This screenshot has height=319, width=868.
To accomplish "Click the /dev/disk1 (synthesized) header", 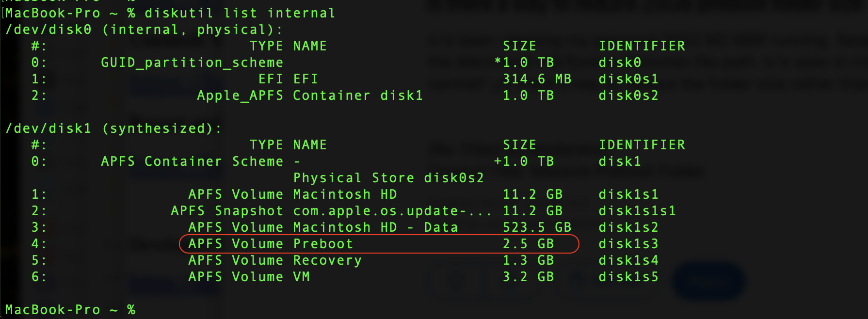I will click(x=113, y=128).
